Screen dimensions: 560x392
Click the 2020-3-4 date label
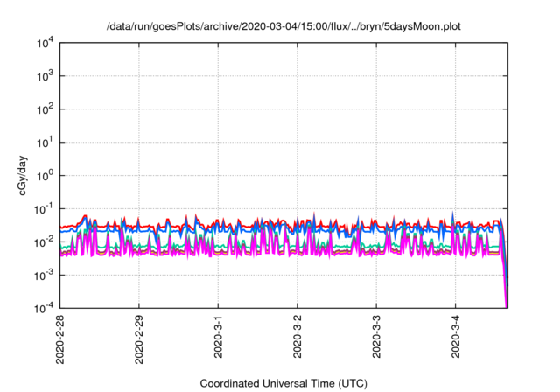pyautogui.click(x=455, y=336)
